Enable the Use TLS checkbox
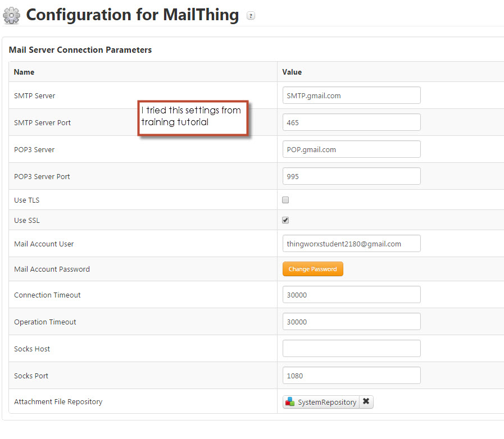This screenshot has height=439, width=504. (x=285, y=200)
